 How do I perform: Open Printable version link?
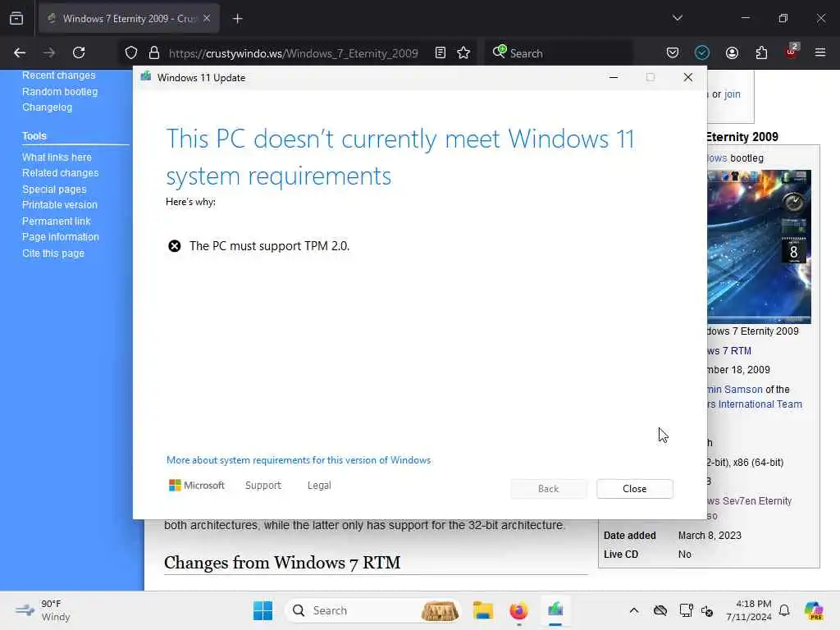(59, 204)
